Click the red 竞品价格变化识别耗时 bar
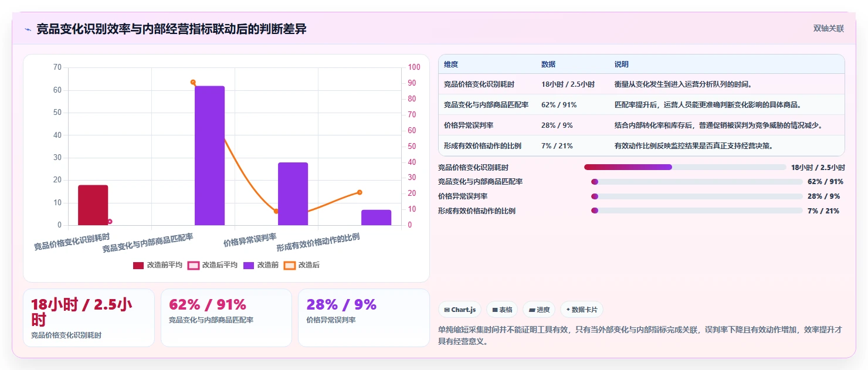 [93, 205]
